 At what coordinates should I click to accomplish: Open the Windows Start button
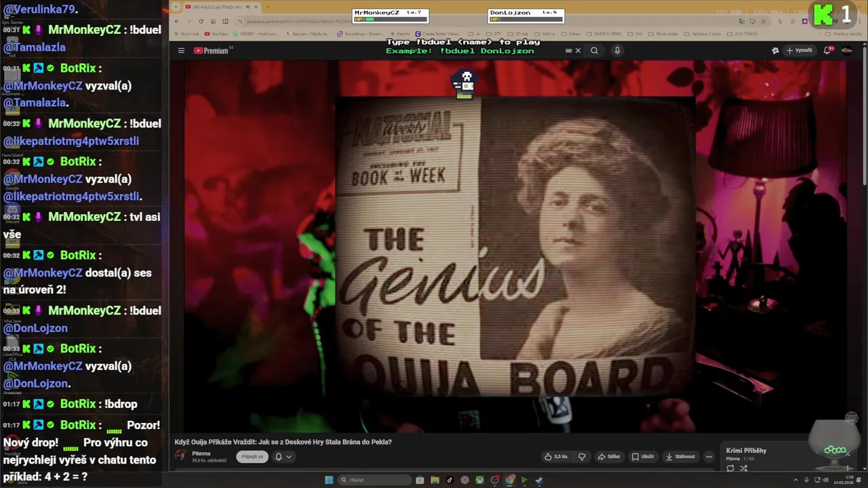pos(329,480)
